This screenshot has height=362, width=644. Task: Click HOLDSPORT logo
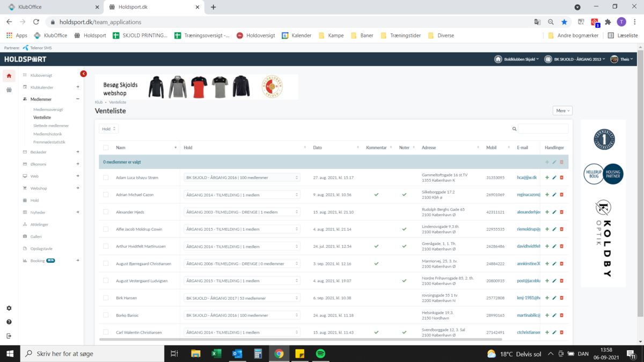25,59
